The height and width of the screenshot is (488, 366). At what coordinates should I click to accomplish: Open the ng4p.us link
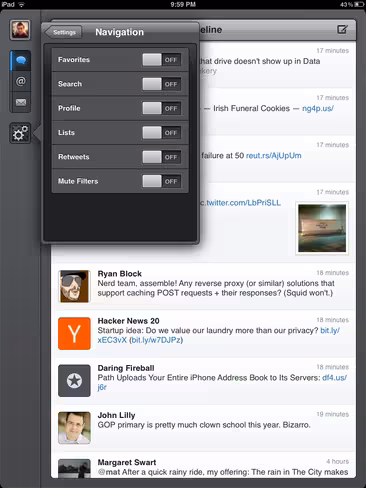pos(318,109)
